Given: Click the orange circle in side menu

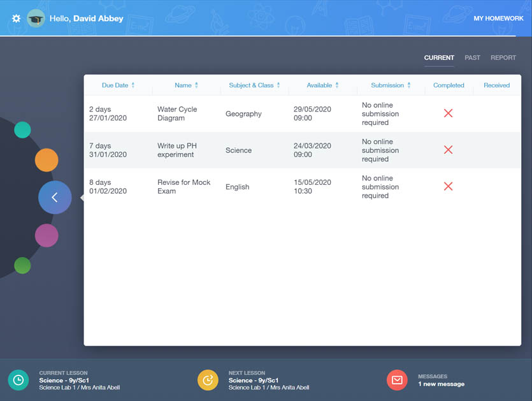Looking at the screenshot, I should coord(47,160).
